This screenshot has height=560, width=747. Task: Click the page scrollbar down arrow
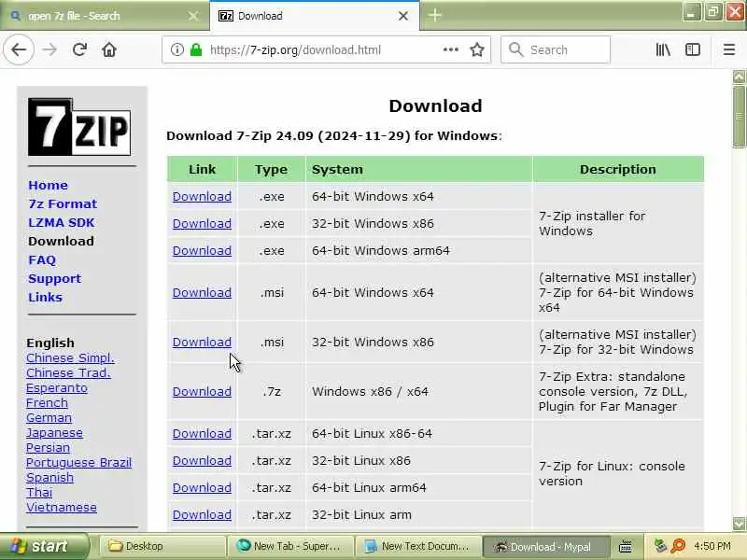click(x=739, y=524)
